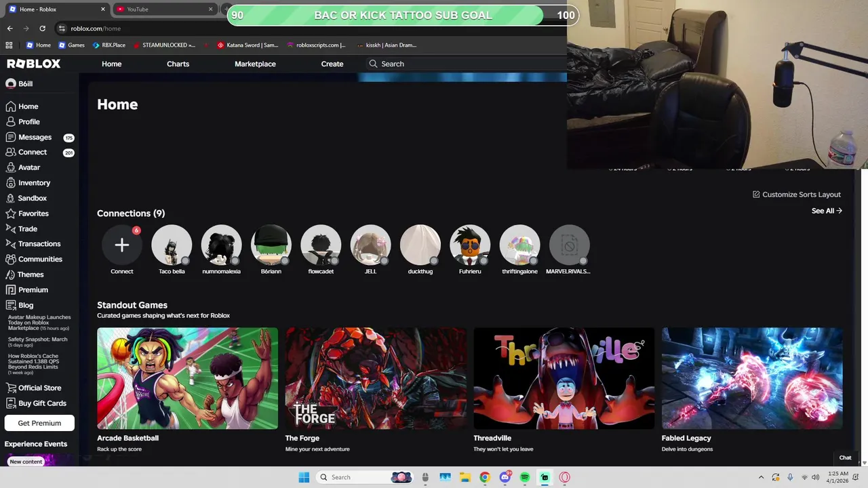Open Taco bella's connection avatar
Image resolution: width=868 pixels, height=488 pixels.
point(172,245)
